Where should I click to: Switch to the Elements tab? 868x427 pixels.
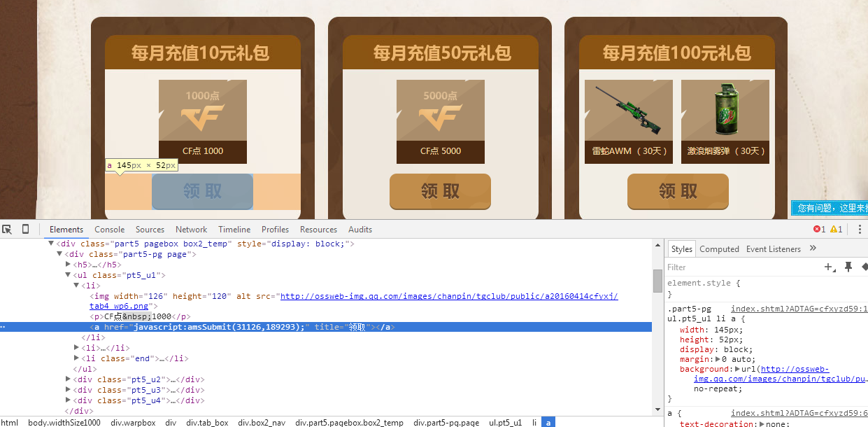coord(66,230)
